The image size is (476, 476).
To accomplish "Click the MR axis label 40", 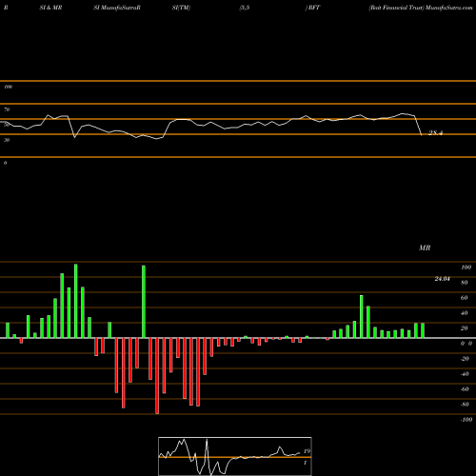I will [465, 313].
